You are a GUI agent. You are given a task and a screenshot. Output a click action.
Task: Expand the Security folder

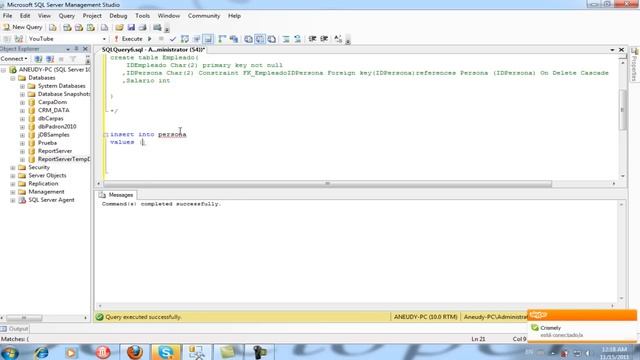click(x=13, y=168)
